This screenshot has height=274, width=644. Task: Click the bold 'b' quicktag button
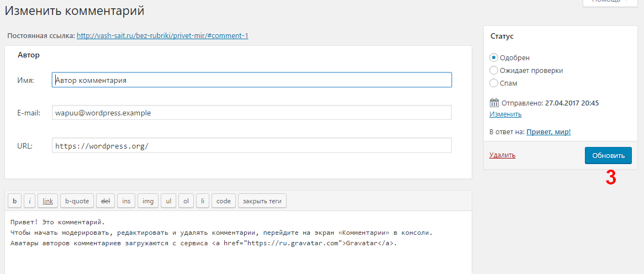pos(15,201)
